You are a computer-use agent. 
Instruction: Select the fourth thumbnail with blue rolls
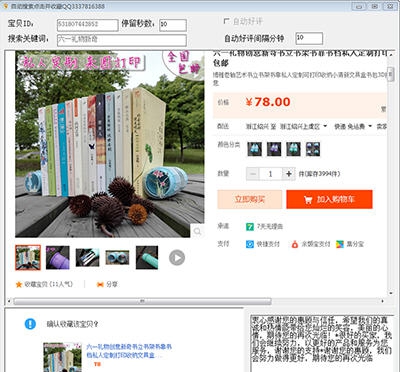117,258
